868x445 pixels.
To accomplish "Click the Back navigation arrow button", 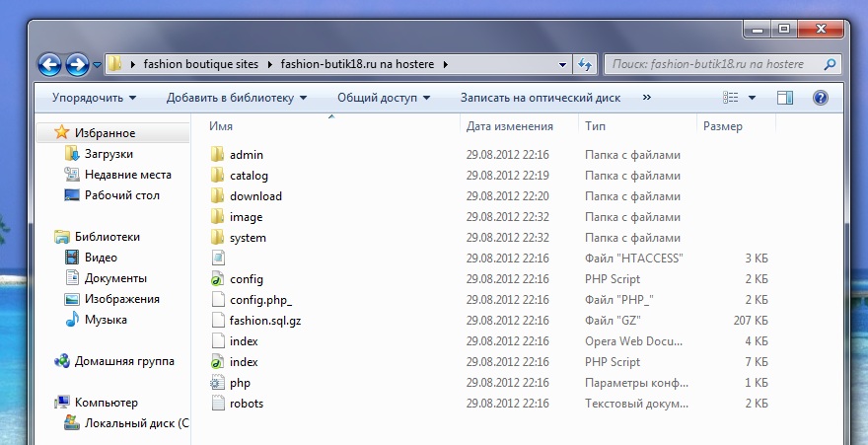I will tap(49, 65).
